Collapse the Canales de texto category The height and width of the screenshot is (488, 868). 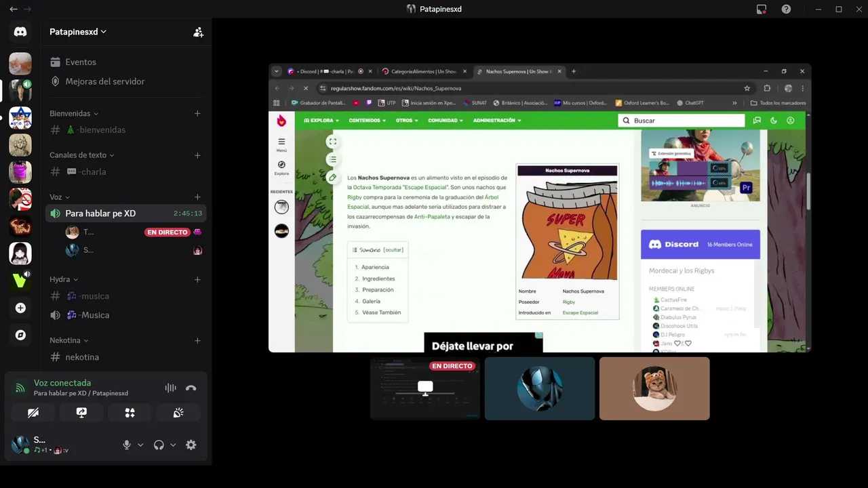tap(81, 155)
